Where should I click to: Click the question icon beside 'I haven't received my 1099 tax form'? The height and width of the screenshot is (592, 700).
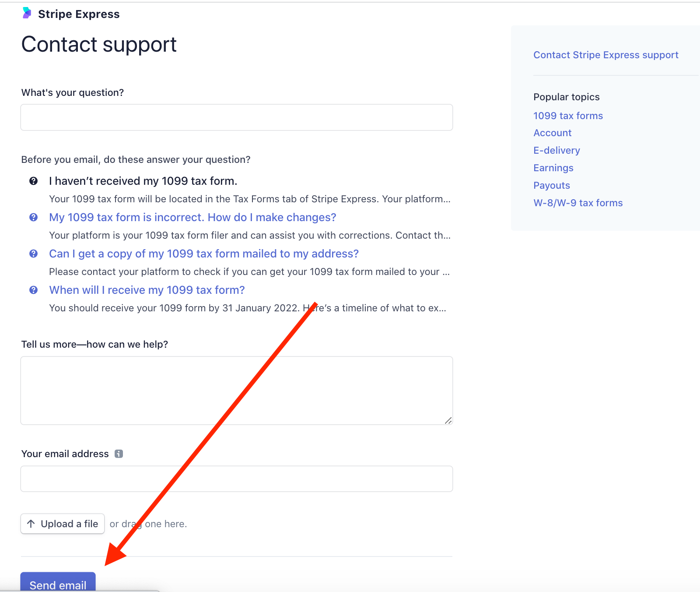[x=33, y=181]
